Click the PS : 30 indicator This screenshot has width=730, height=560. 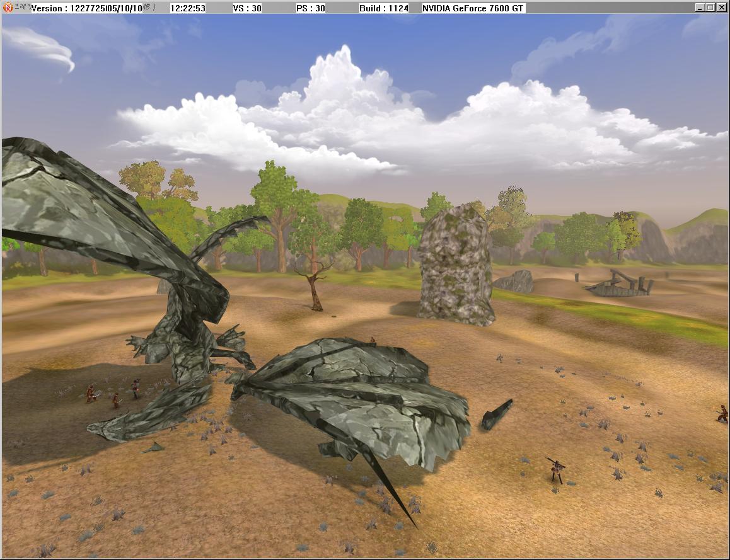coord(311,8)
